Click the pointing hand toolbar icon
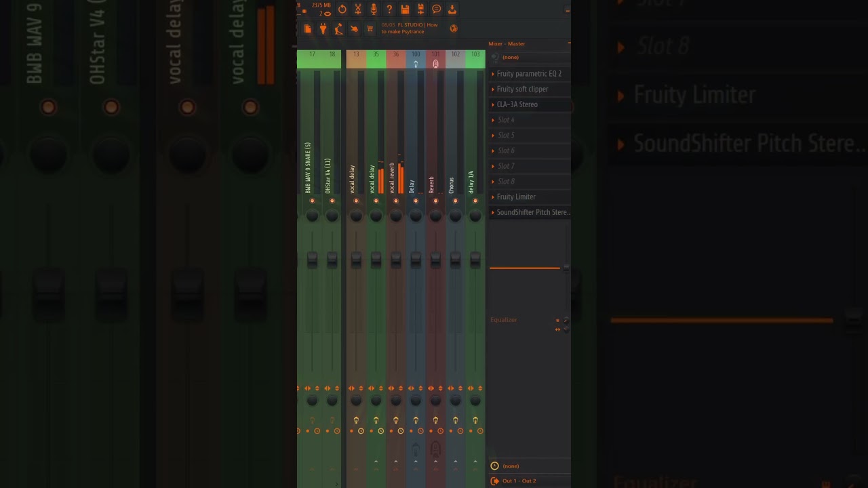The width and height of the screenshot is (868, 488). click(x=354, y=28)
